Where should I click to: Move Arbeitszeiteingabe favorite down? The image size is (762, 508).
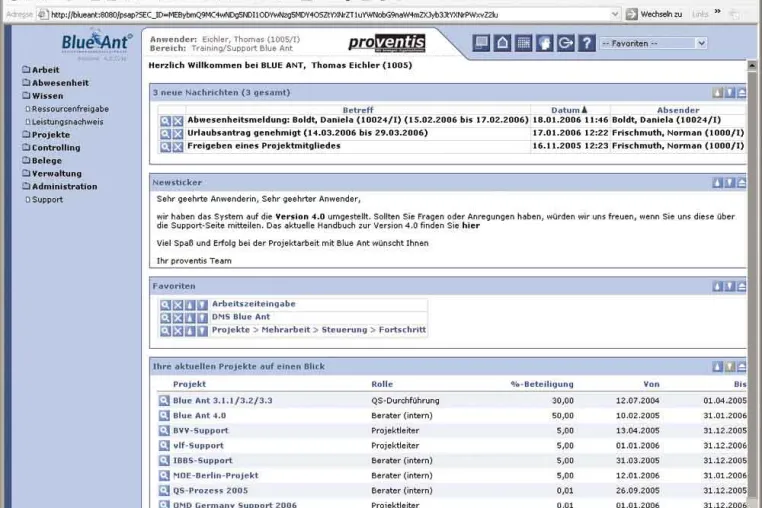click(x=202, y=305)
